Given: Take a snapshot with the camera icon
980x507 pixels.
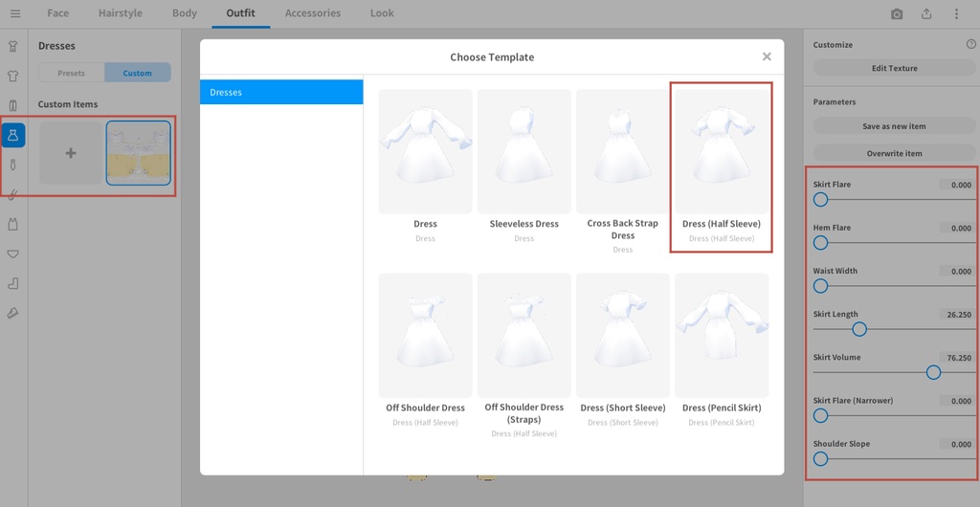Looking at the screenshot, I should (x=897, y=13).
